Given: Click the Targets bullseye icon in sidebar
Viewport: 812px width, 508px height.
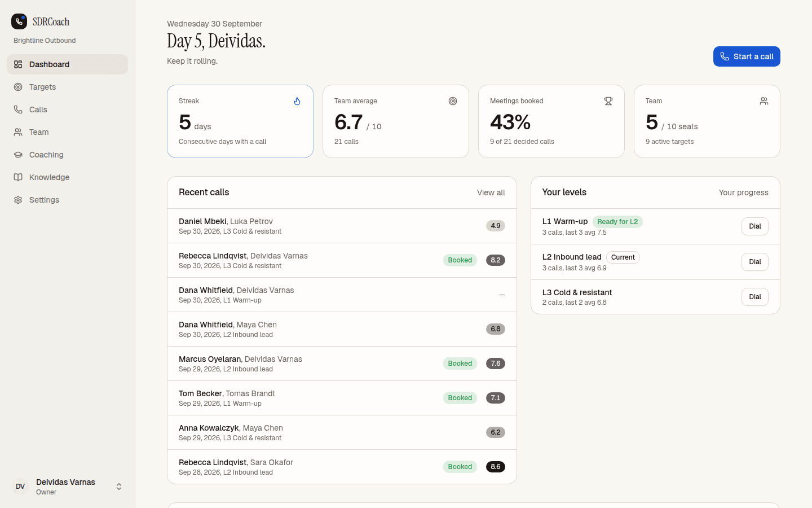Looking at the screenshot, I should tap(18, 87).
